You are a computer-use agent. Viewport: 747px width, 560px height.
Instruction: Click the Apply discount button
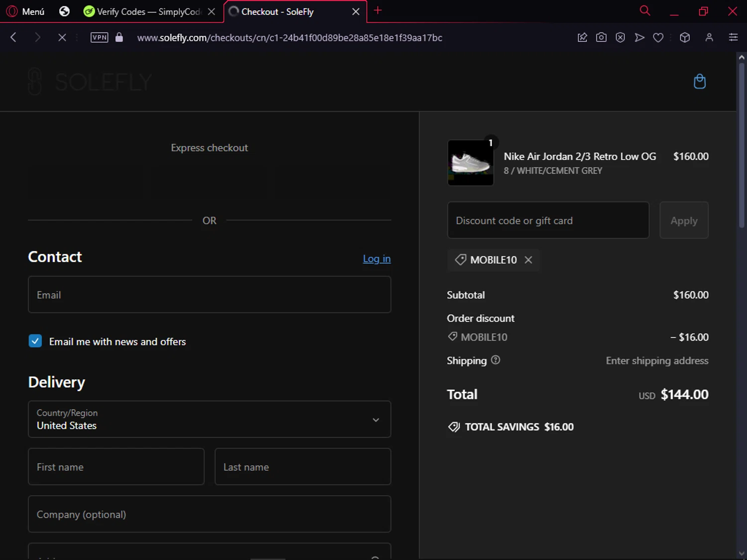pyautogui.click(x=684, y=220)
